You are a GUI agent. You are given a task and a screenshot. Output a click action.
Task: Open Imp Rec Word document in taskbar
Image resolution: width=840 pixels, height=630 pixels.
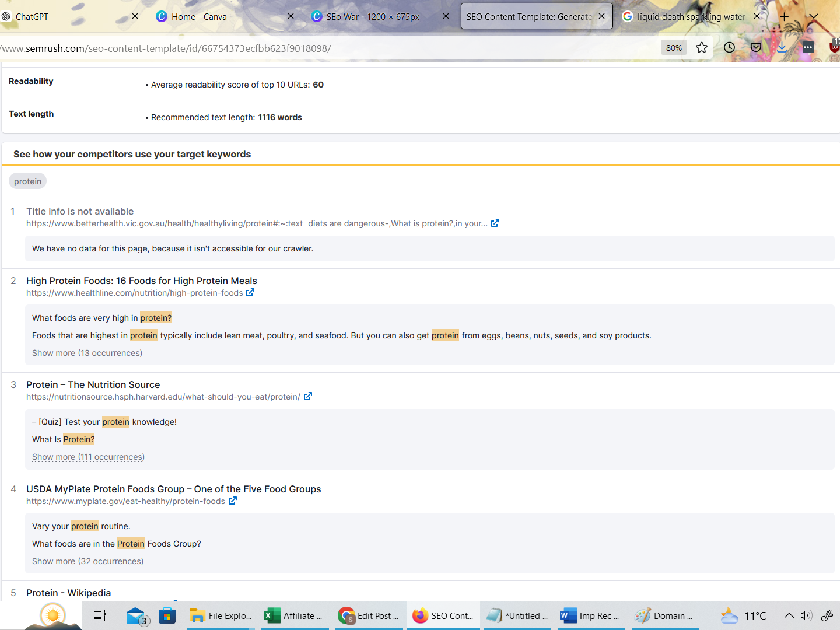click(x=591, y=615)
